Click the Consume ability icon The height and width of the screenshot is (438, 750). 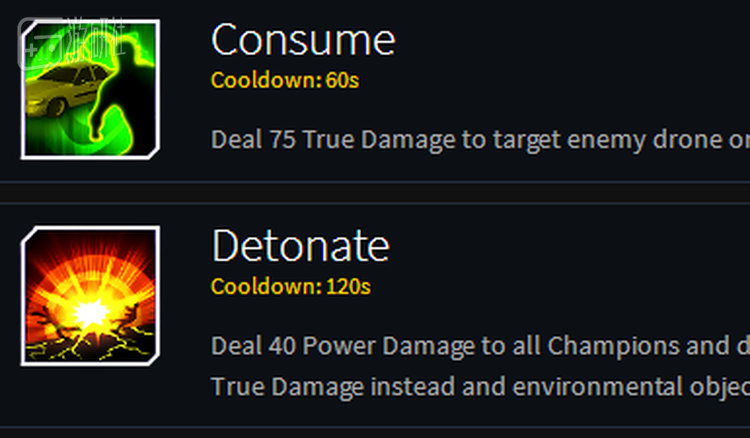tap(90, 88)
